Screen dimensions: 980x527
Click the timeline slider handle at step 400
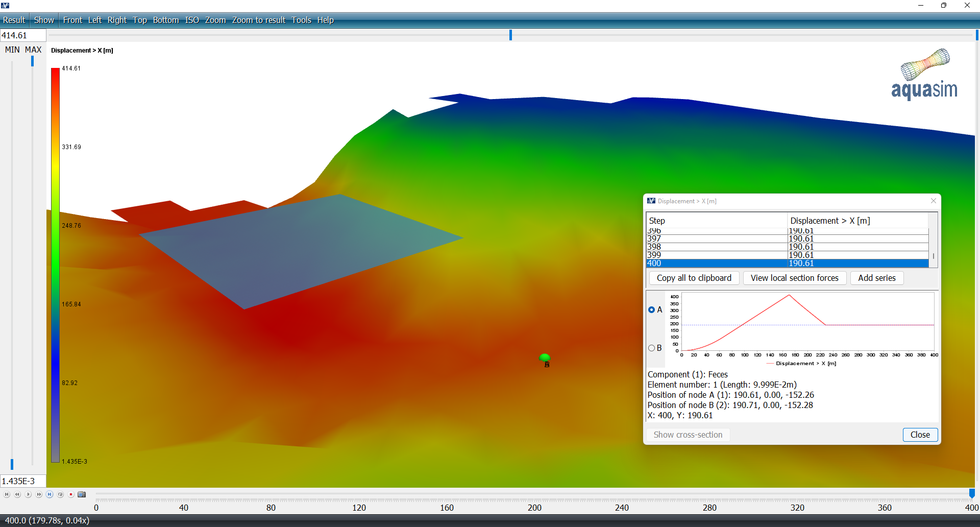(x=972, y=493)
